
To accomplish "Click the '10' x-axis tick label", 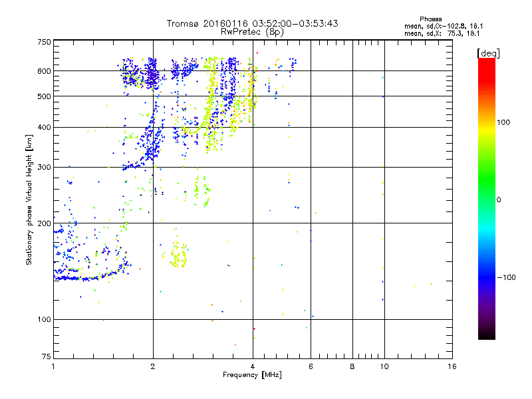I will click(384, 366).
